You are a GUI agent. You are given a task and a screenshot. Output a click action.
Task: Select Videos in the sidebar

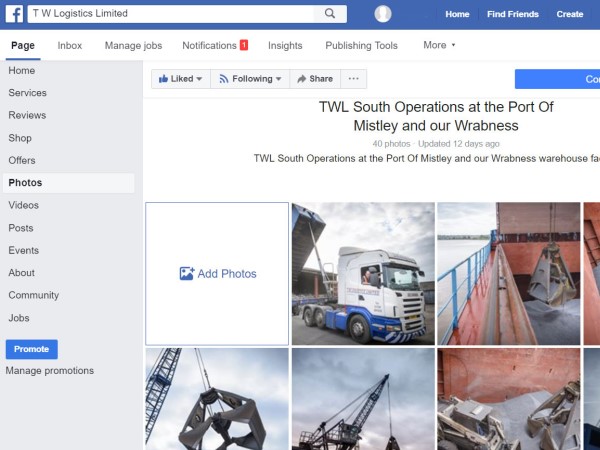pyautogui.click(x=24, y=205)
